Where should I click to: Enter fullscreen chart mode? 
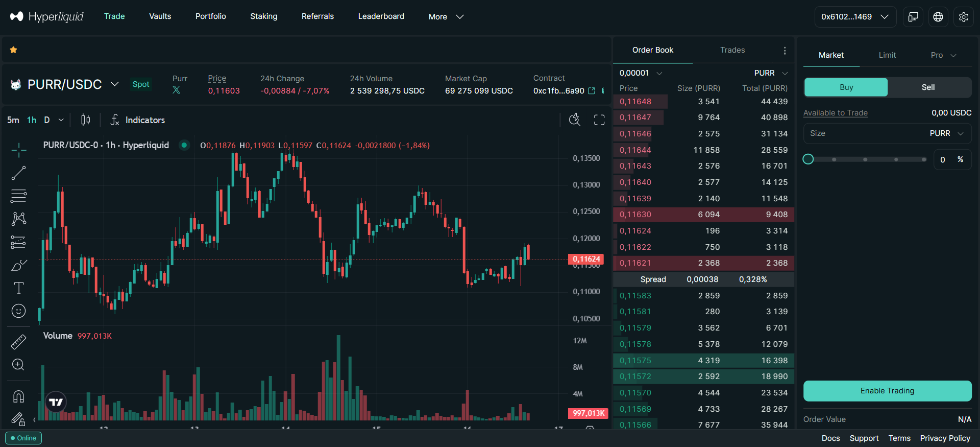click(x=599, y=120)
